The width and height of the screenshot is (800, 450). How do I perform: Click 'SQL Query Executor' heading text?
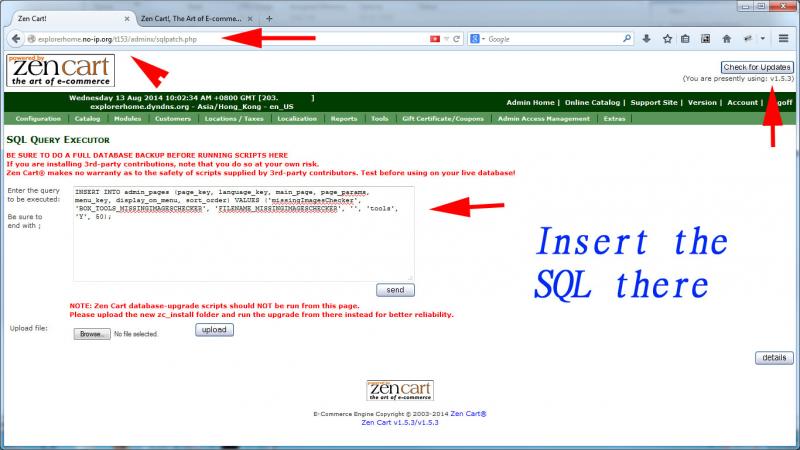[x=58, y=140]
